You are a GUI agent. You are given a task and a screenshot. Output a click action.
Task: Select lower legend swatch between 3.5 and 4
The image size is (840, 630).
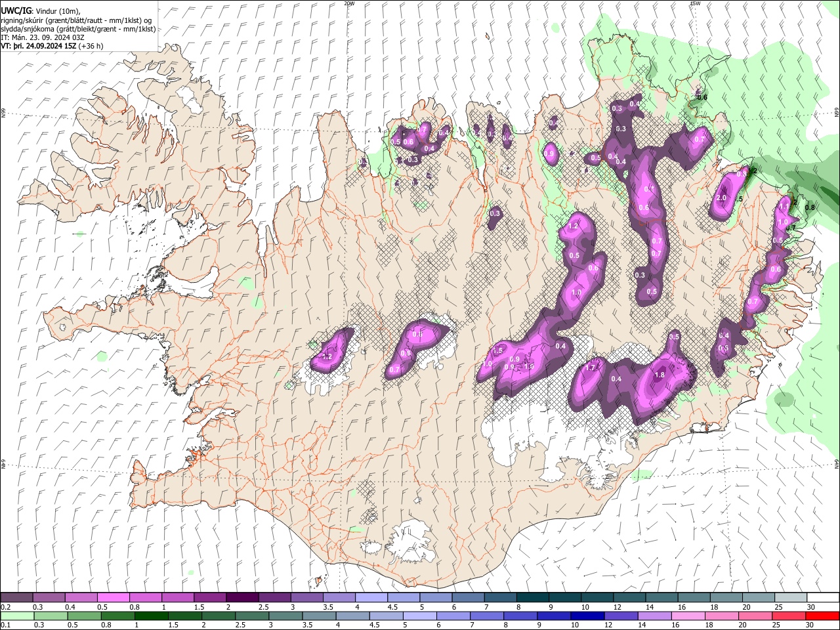(318, 616)
